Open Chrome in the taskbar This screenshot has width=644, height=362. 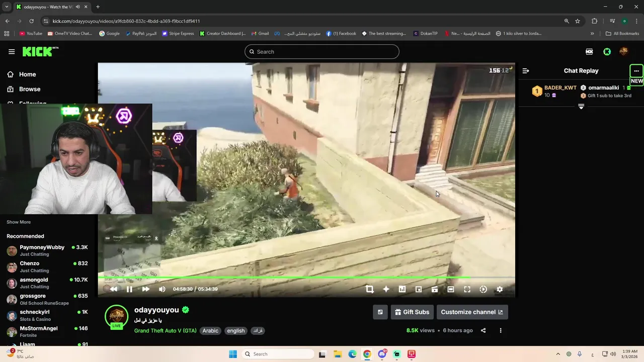point(367,354)
